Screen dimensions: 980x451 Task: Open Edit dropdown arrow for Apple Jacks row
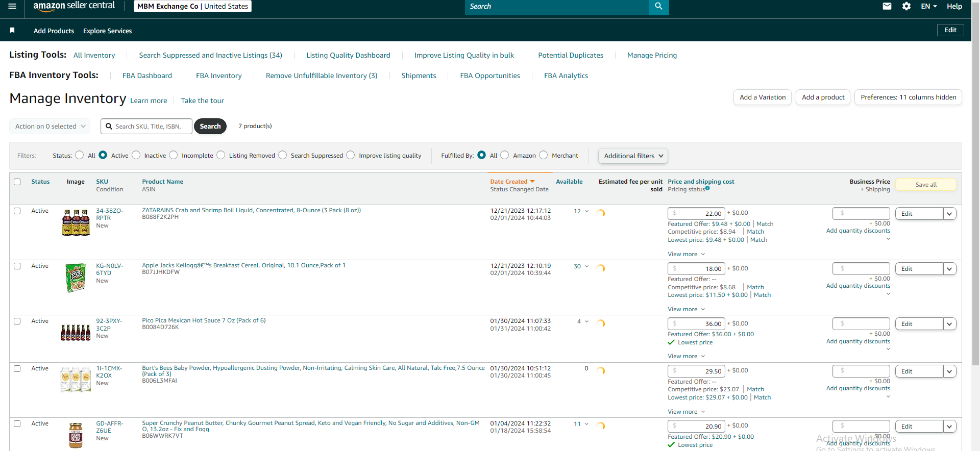pos(949,269)
